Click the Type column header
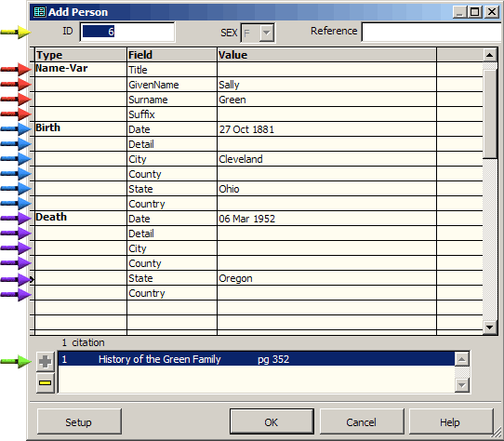504x441 pixels. point(80,55)
